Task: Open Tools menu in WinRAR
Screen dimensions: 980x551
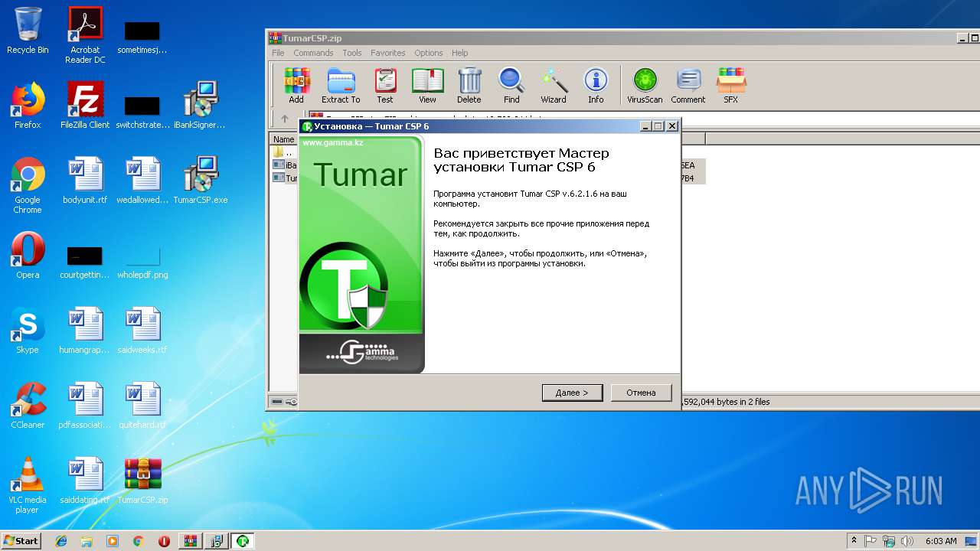Action: (352, 53)
